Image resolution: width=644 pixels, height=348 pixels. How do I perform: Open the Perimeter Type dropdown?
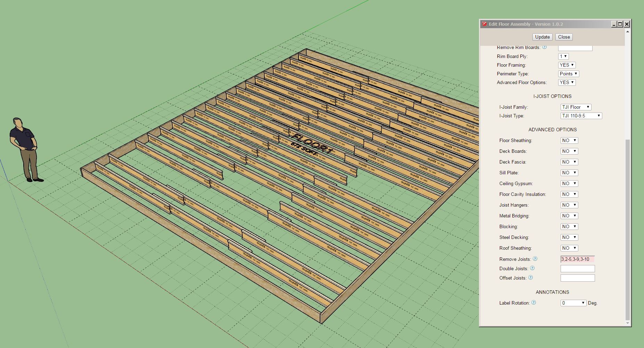[568, 74]
